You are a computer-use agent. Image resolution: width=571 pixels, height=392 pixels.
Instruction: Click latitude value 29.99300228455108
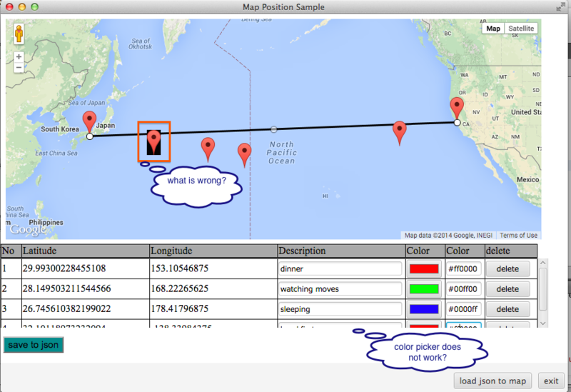click(64, 268)
